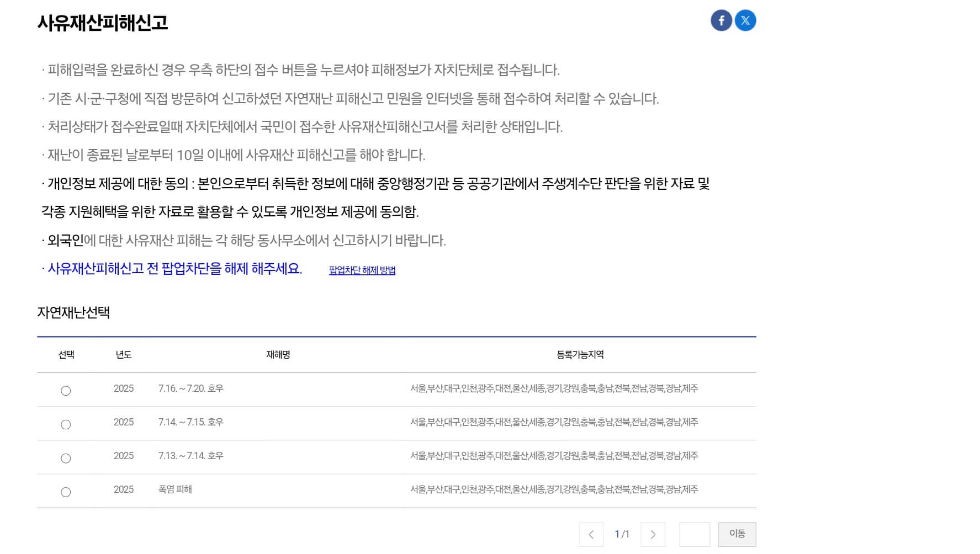Click the 재해명 column header
The height and width of the screenshot is (554, 980).
[x=277, y=355]
